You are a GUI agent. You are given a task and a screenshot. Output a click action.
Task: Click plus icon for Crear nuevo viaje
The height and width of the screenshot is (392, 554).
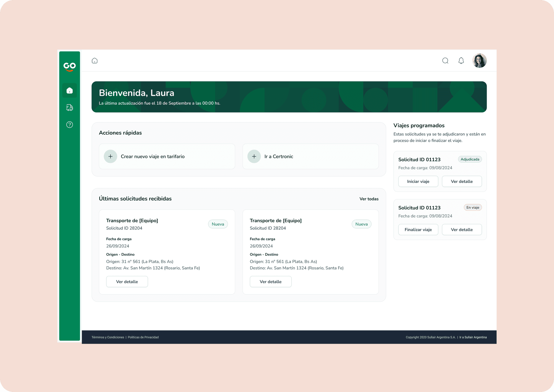pyautogui.click(x=110, y=156)
